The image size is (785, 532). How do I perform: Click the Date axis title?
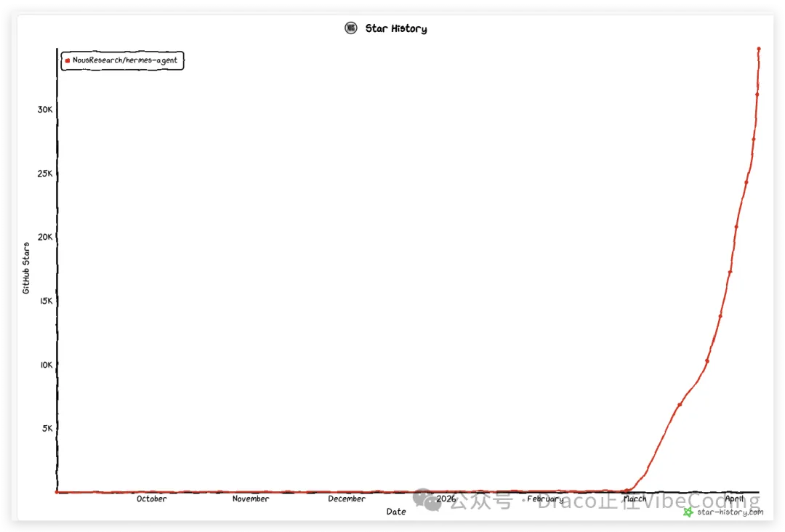(x=396, y=512)
